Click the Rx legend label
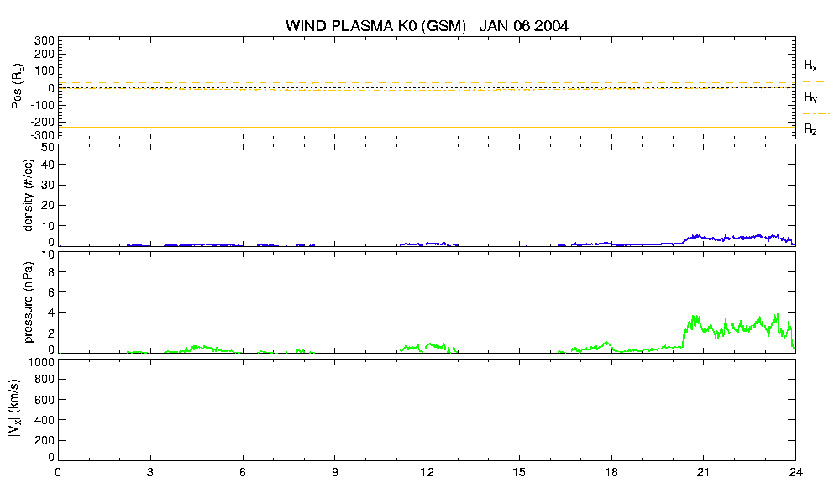 click(x=810, y=66)
